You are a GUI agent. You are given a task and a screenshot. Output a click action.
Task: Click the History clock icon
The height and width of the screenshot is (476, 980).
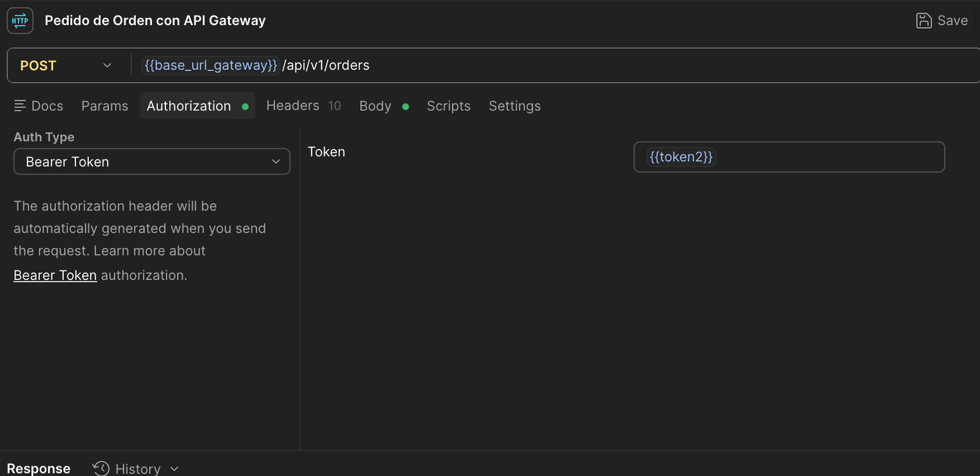[100, 469]
